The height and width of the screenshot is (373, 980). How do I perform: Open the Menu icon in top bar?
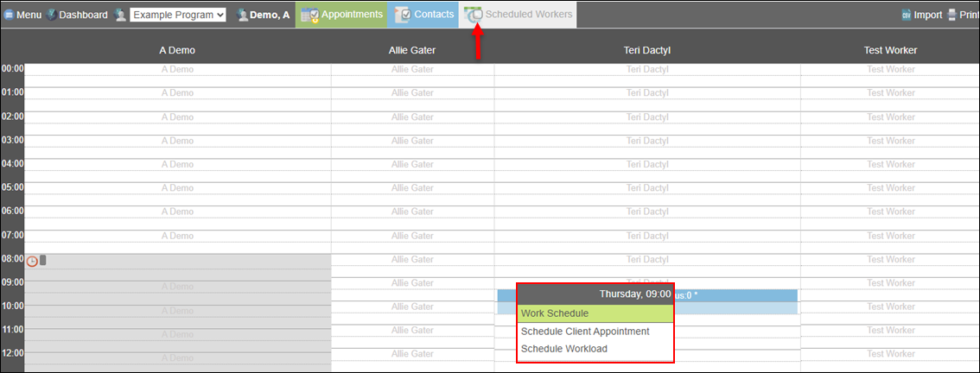[9, 15]
